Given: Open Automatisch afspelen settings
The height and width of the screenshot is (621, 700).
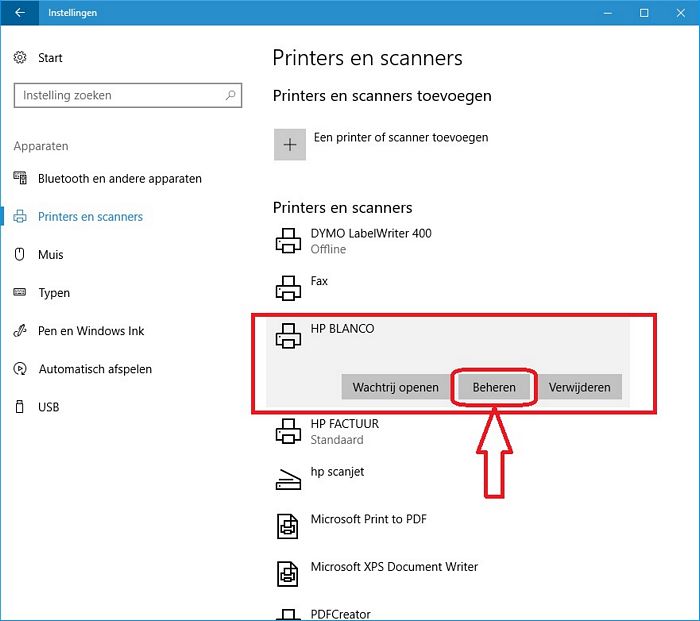Looking at the screenshot, I should (95, 369).
